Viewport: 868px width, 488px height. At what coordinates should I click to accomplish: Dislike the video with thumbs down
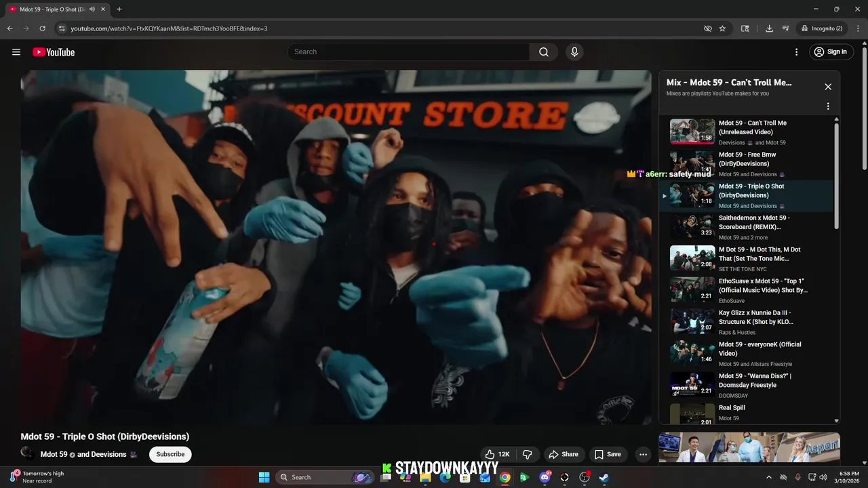(527, 454)
